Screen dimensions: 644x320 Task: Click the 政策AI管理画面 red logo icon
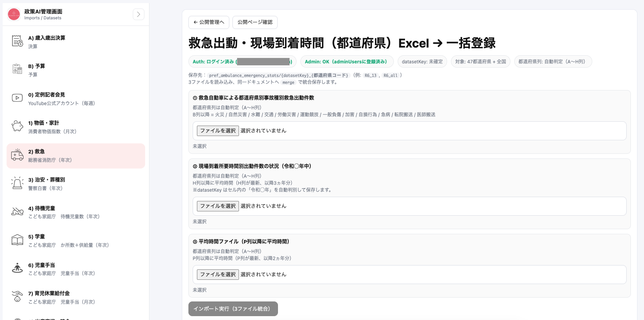click(14, 14)
